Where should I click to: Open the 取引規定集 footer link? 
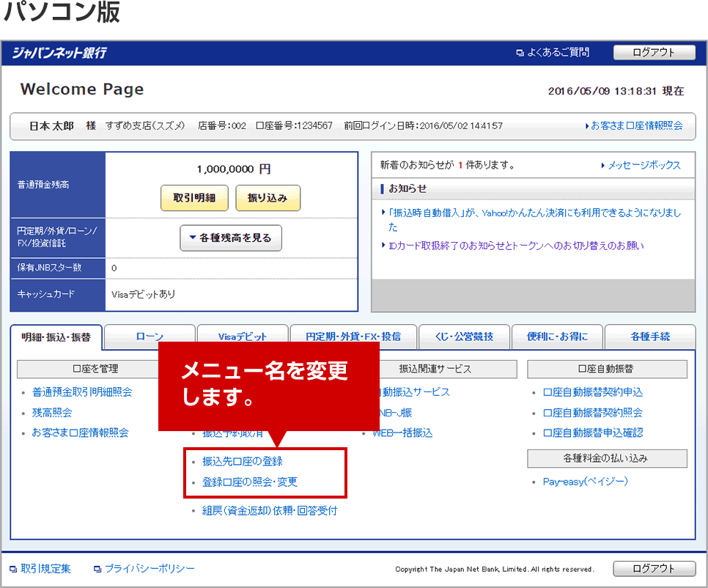pos(45,568)
